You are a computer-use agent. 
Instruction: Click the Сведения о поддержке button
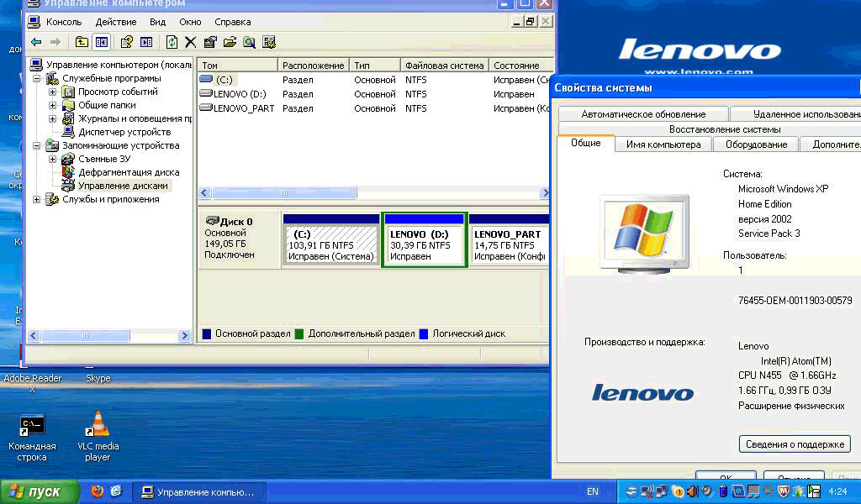click(795, 444)
